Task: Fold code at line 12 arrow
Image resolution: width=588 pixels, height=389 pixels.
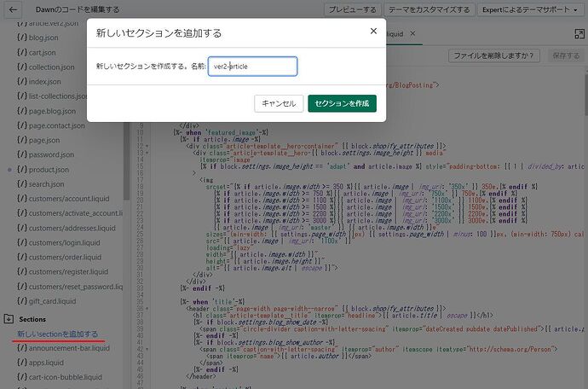Action: click(x=147, y=146)
